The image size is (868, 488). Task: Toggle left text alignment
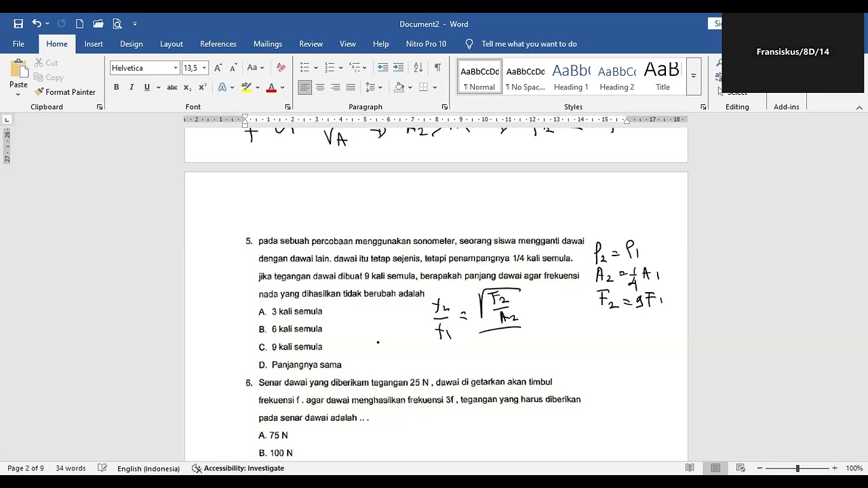click(x=305, y=87)
